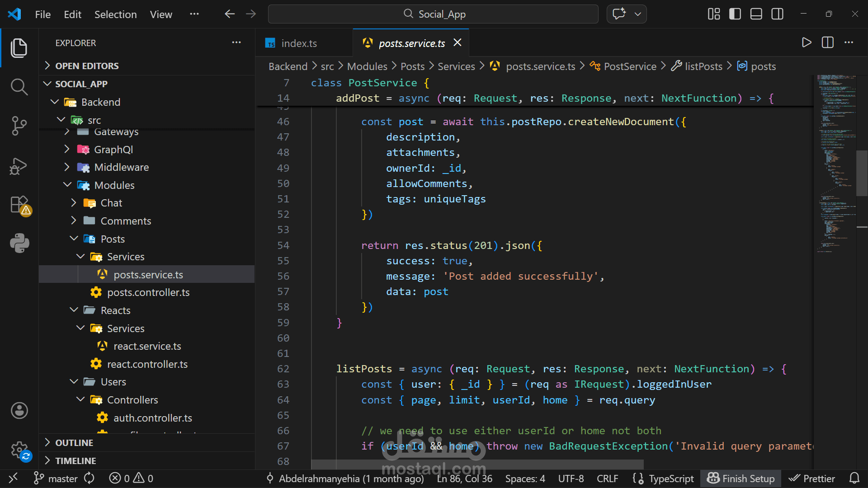Open the Accounts icon in activity bar
The height and width of the screenshot is (488, 868).
coord(19,410)
